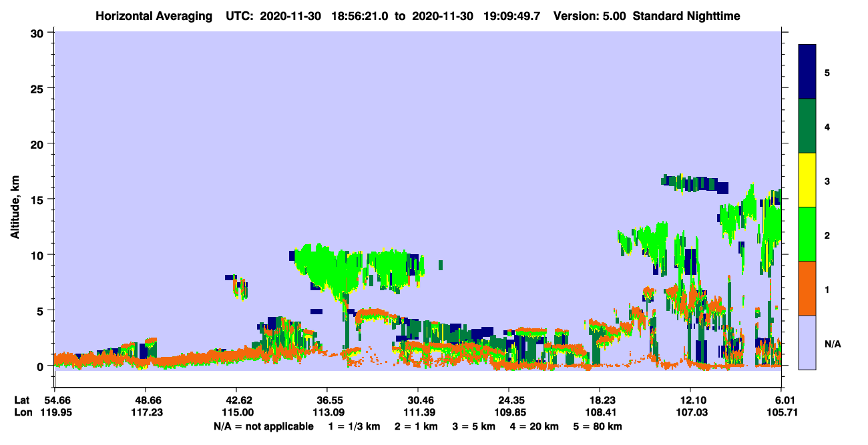Click the lavender N/A colorbar segment
The width and height of the screenshot is (868, 445).
(807, 342)
